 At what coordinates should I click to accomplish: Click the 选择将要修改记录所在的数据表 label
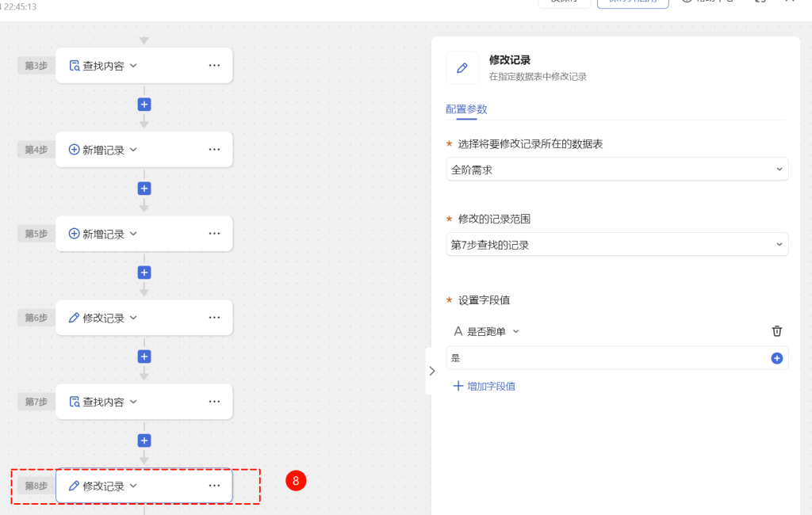[530, 144]
